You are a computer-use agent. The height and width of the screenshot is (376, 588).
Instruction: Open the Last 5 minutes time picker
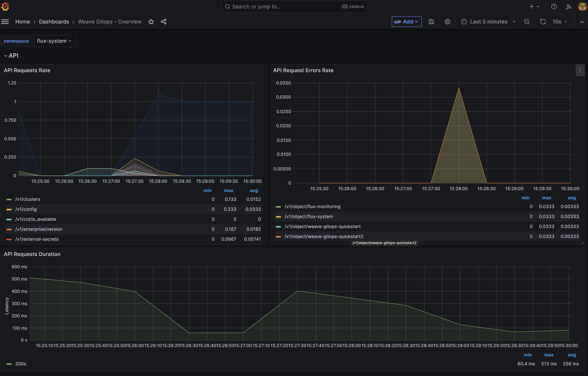point(488,22)
